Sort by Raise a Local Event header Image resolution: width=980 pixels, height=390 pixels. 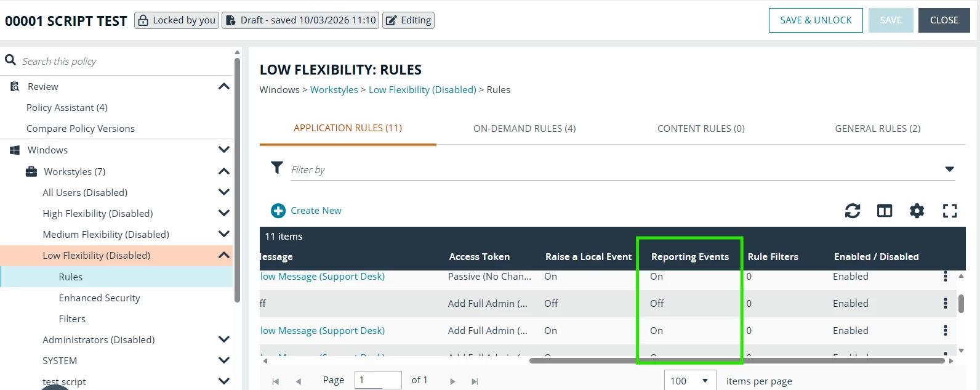(x=588, y=257)
